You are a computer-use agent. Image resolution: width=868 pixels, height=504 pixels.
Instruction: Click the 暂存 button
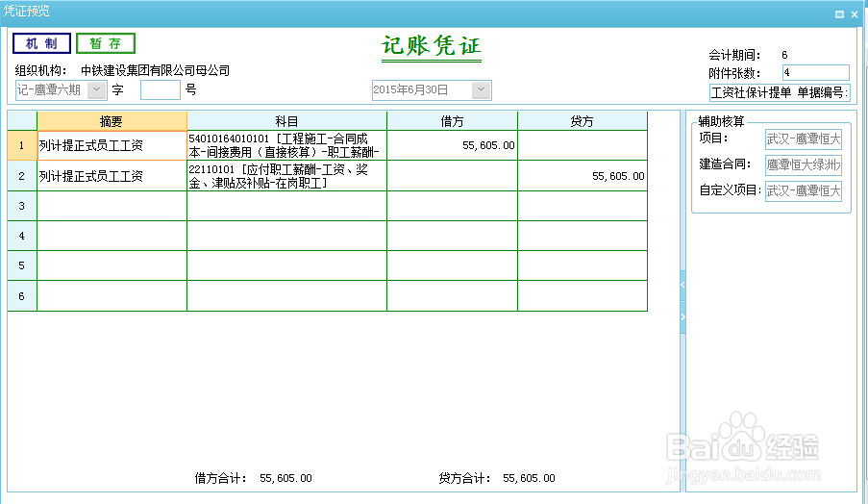click(x=105, y=43)
